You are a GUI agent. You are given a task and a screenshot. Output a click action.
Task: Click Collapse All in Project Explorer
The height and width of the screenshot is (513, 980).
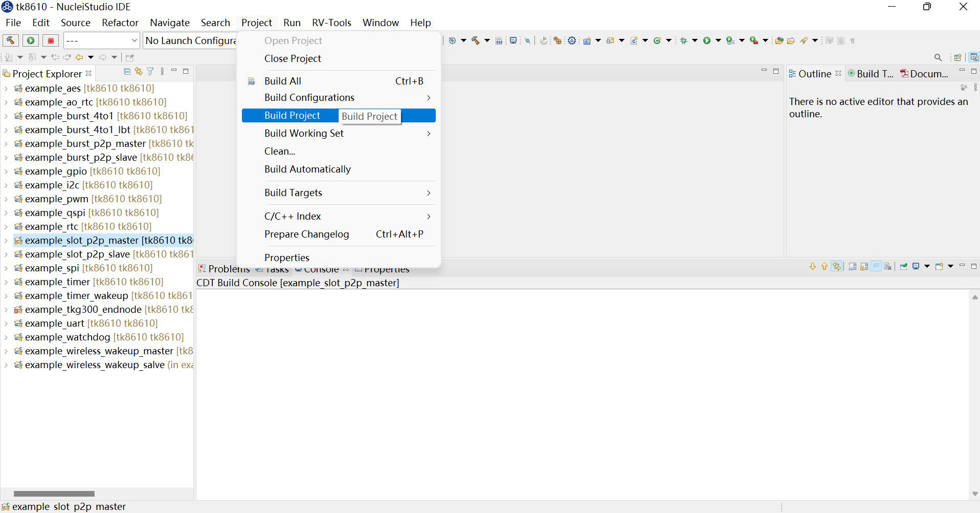pos(127,72)
